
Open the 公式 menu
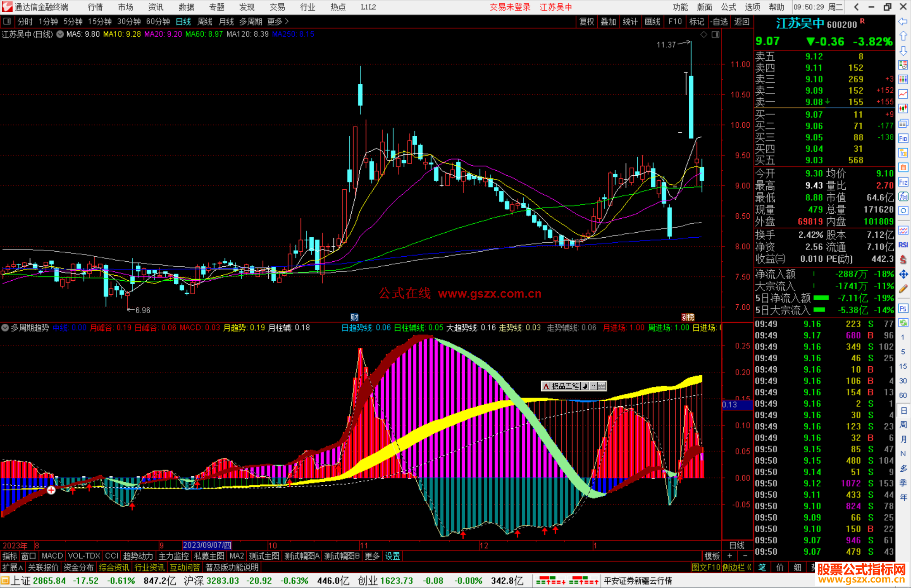click(728, 7)
